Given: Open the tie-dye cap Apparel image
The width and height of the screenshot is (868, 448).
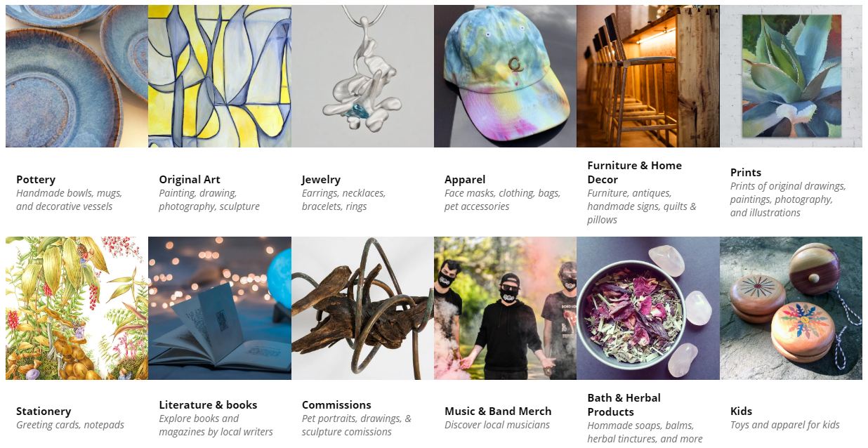Looking at the screenshot, I should point(505,76).
